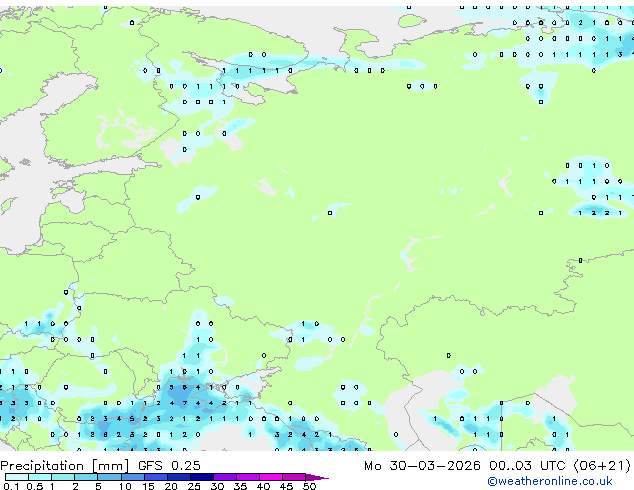Click the "(06+21)" forecast offset text
The height and width of the screenshot is (490, 634).
pos(602,465)
